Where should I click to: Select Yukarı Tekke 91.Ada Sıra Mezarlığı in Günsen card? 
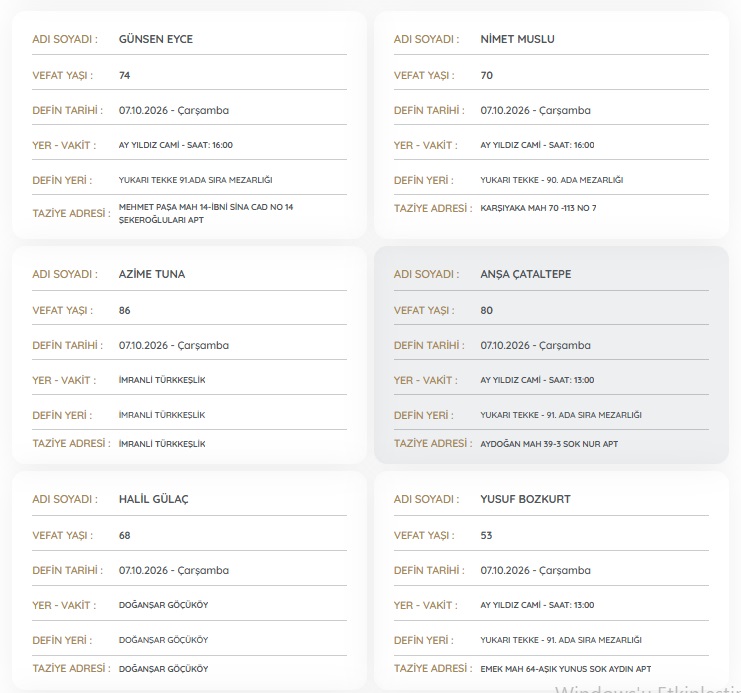[195, 180]
